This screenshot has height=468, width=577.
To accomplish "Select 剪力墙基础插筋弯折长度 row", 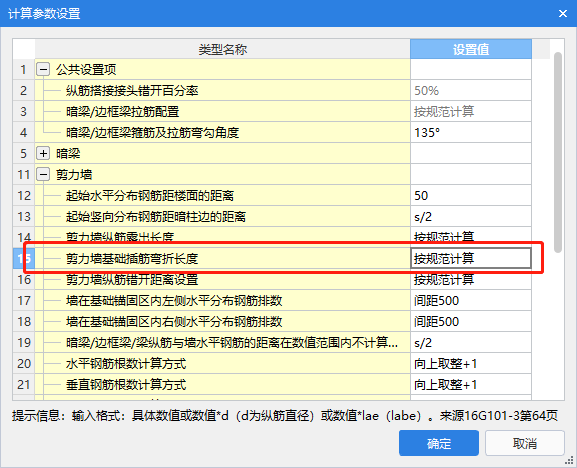I will coord(223,258).
